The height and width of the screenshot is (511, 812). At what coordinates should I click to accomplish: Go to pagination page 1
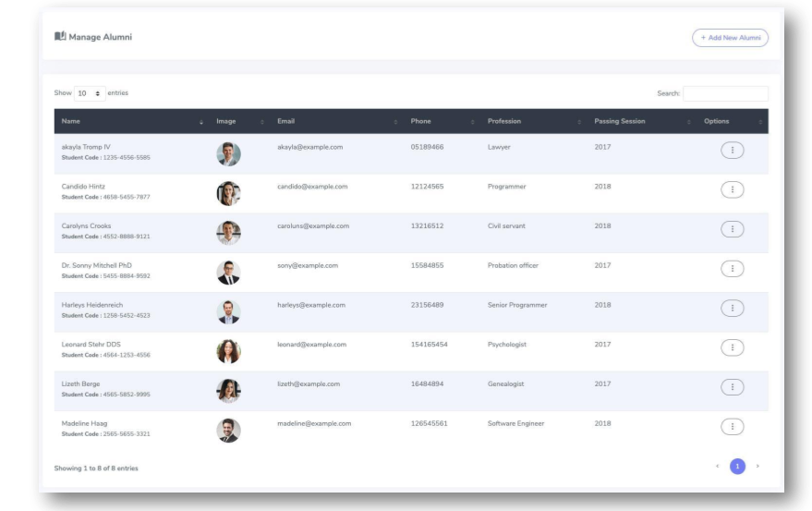coord(737,467)
